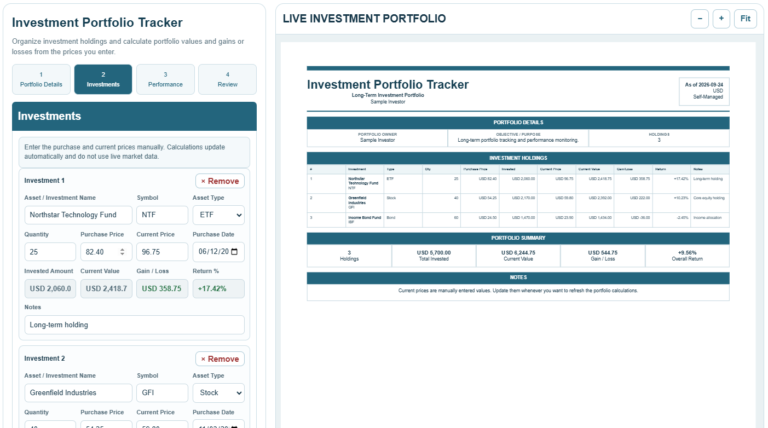Edit the current price 96.75 field
Screen dimensions: 768x428
pos(162,252)
